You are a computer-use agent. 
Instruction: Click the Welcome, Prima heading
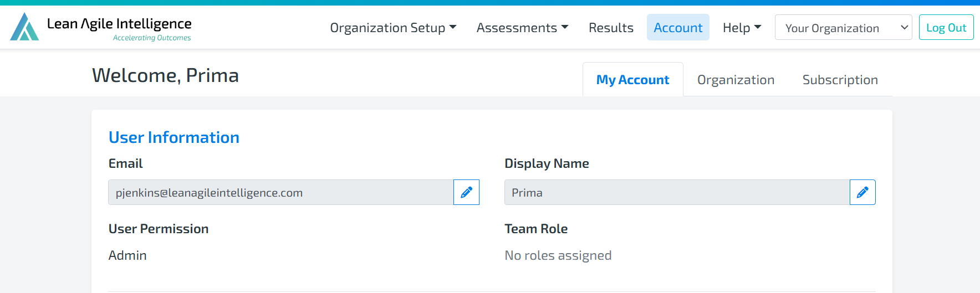click(165, 75)
